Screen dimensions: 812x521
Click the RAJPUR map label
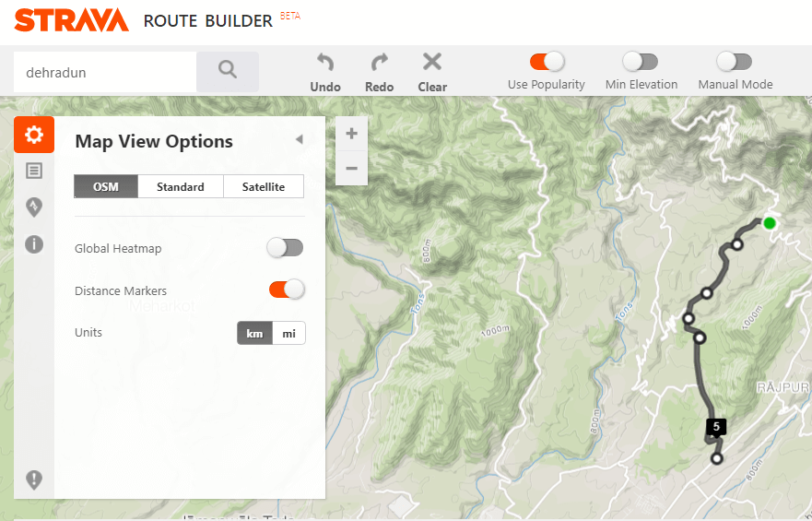pyautogui.click(x=783, y=387)
